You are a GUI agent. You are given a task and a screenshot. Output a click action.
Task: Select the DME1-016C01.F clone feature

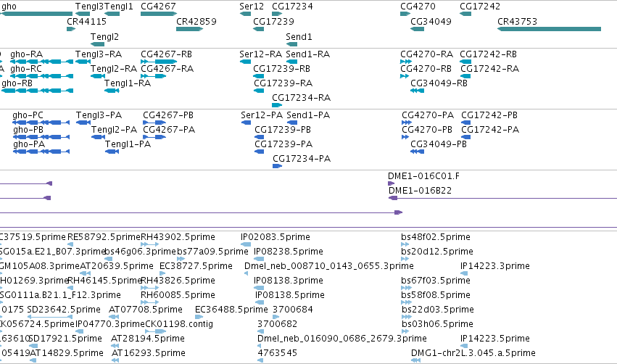click(x=391, y=183)
